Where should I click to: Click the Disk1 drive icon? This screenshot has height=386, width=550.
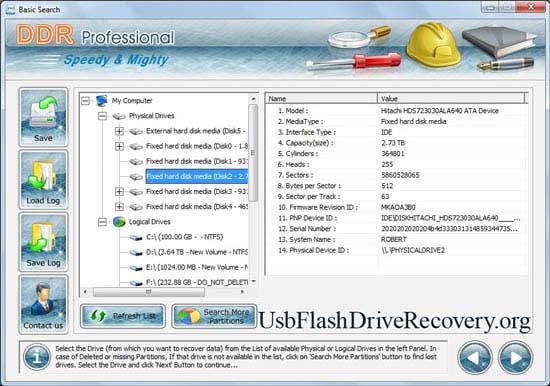click(x=136, y=161)
